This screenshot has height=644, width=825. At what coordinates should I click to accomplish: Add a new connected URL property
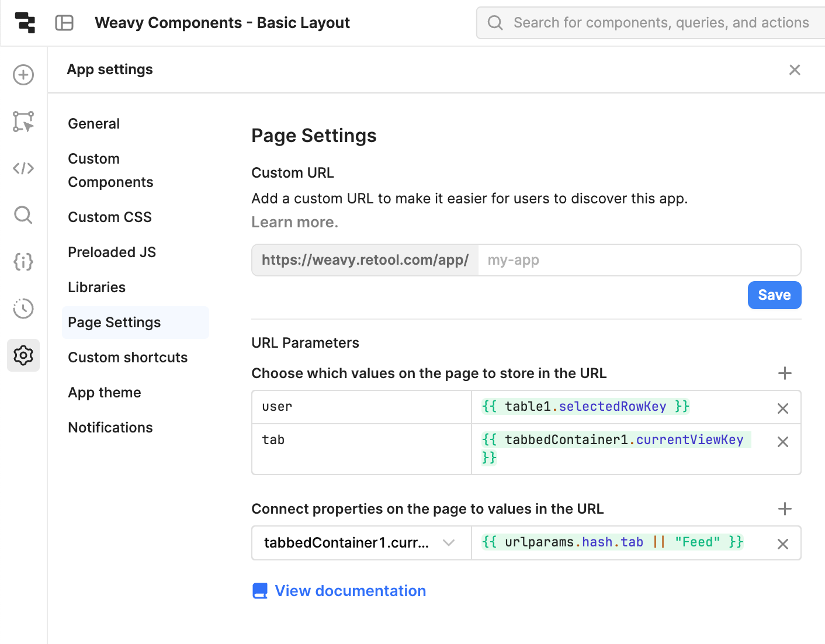pos(785,508)
